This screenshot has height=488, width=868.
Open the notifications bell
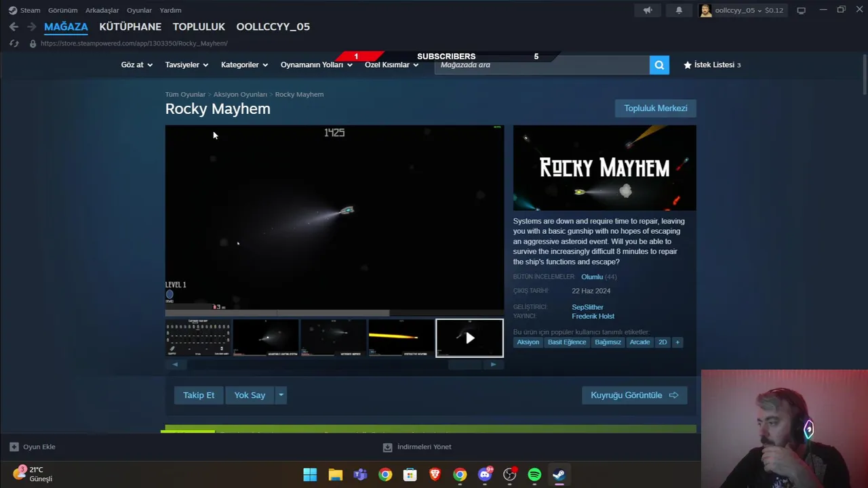(679, 10)
